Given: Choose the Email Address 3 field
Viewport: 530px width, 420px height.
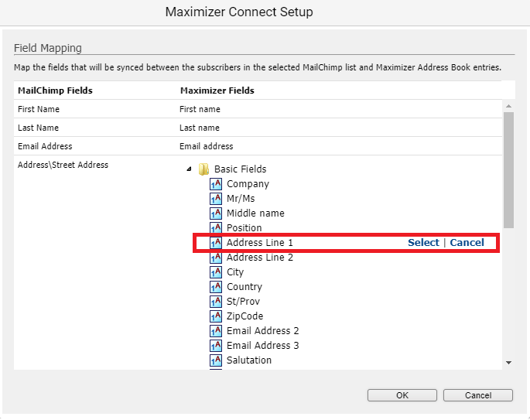Looking at the screenshot, I should 262,346.
